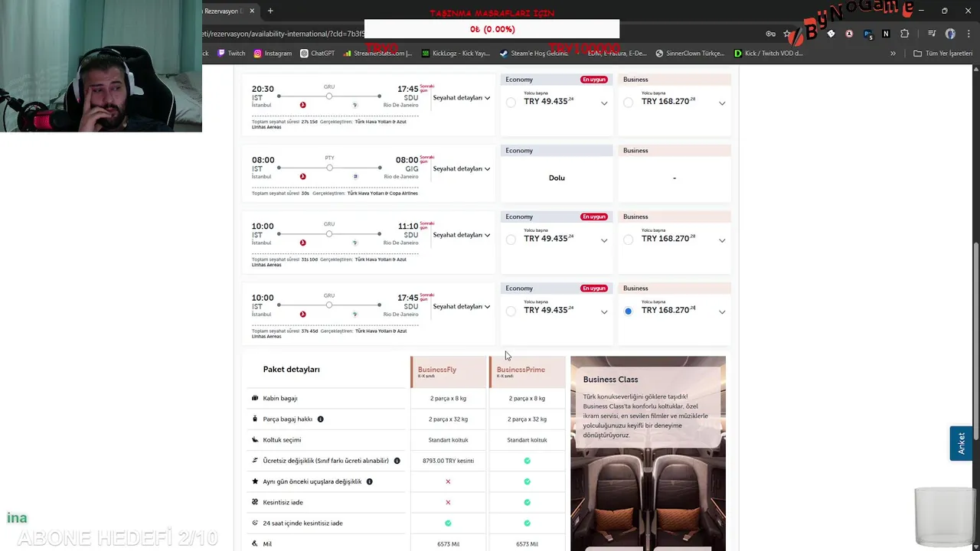Open the Tüm Yer İşaretleri folder
Viewport: 980px width, 551px height.
pos(942,54)
